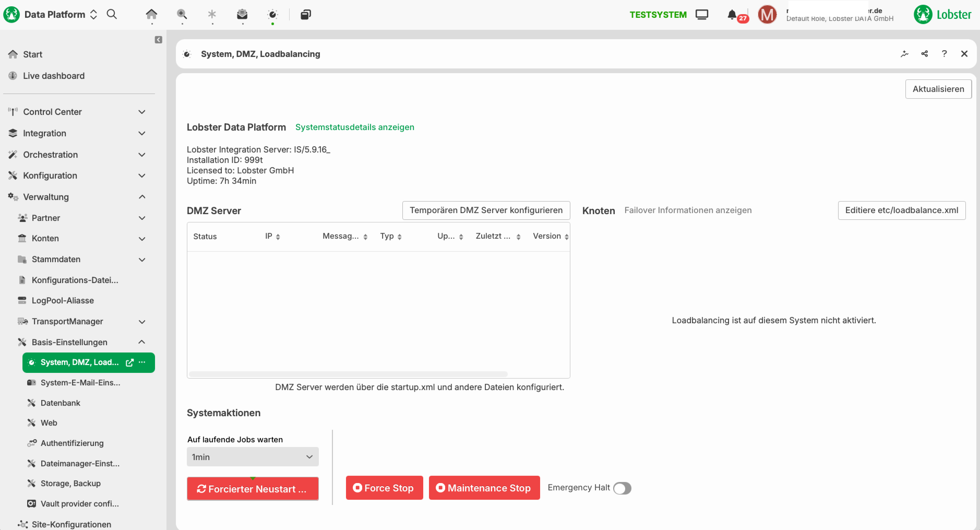
Task: Open Vault provider confi... entry
Action: click(79, 504)
